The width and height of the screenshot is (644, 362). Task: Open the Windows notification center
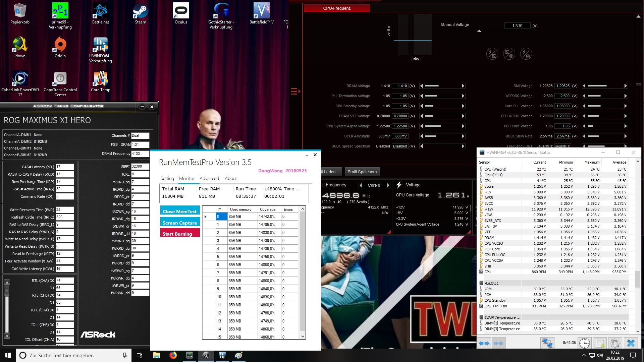pos(633,355)
